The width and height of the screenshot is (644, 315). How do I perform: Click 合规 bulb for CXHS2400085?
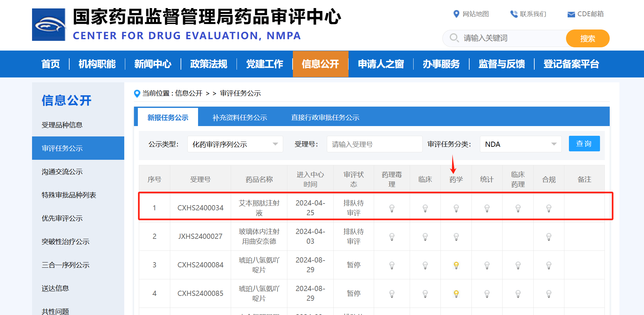(x=549, y=294)
